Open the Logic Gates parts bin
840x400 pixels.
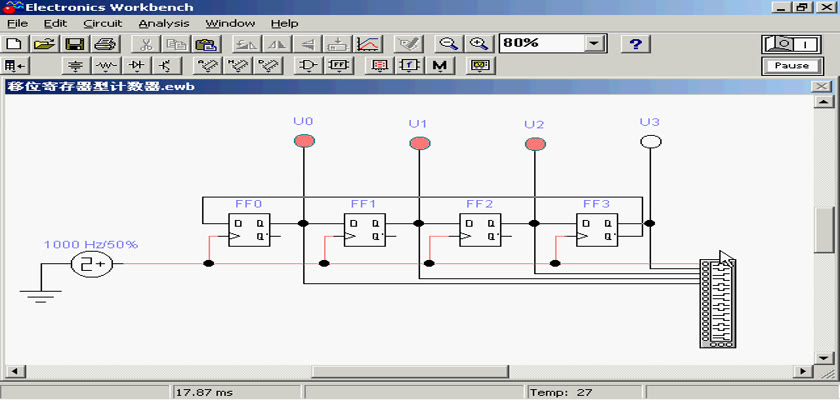tap(309, 66)
